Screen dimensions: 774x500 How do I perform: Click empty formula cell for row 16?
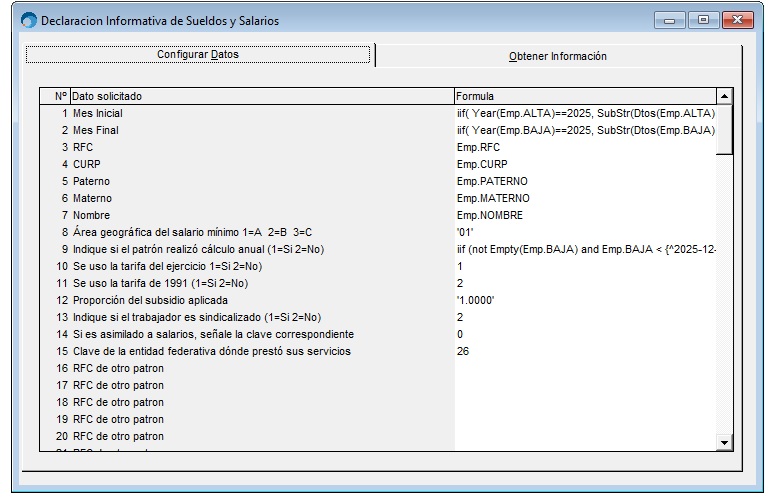(585, 368)
